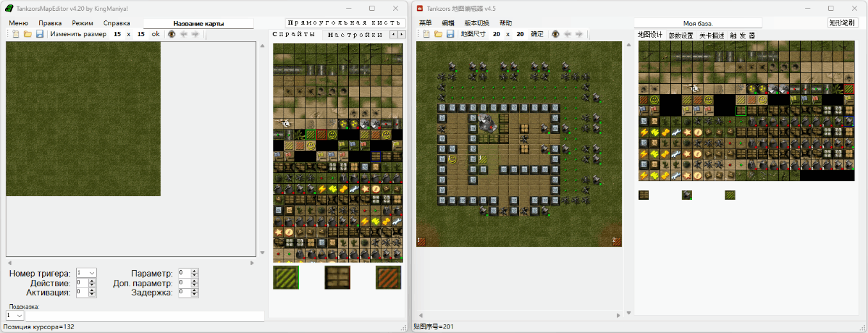Click the smiley face tile on the map

coord(453,159)
